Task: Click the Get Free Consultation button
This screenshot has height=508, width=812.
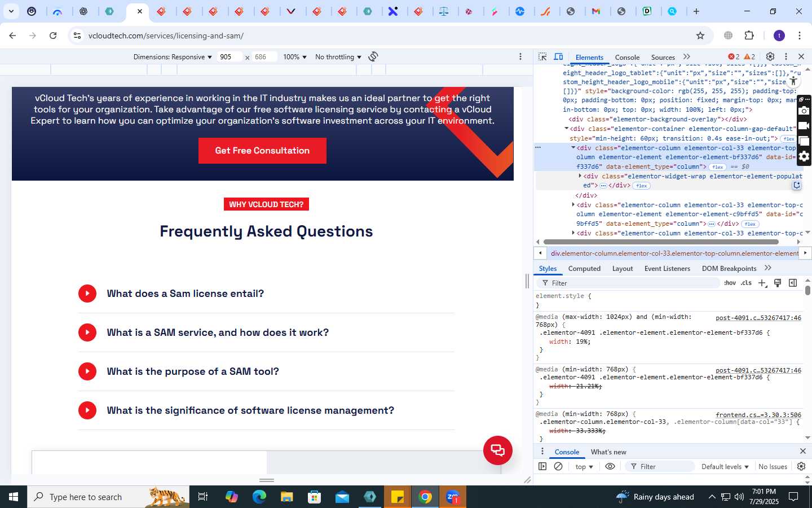Action: 262,151
